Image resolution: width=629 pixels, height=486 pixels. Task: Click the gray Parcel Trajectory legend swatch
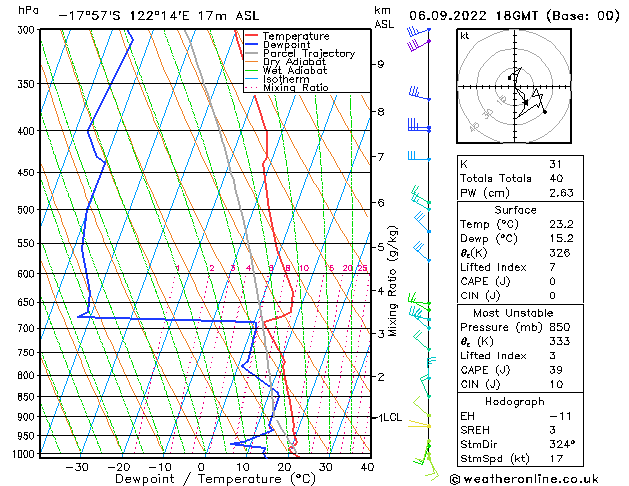252,53
